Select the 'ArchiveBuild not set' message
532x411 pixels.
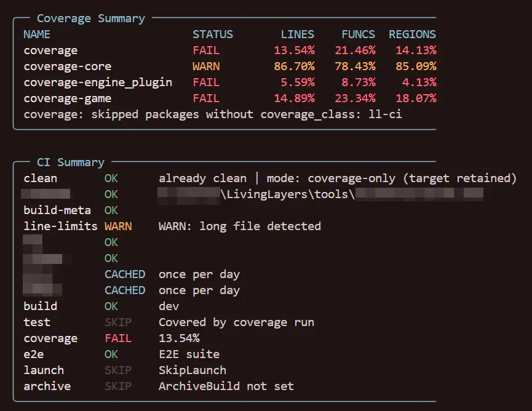226,386
